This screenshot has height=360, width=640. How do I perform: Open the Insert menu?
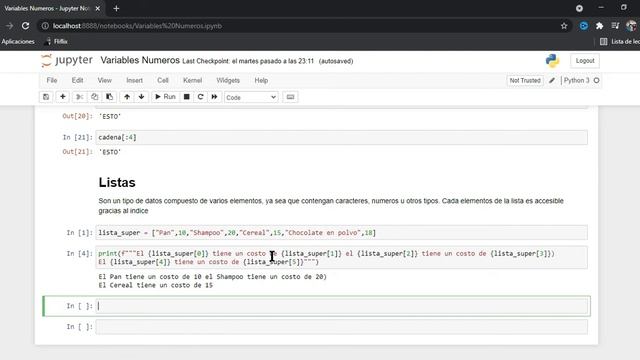[x=134, y=80]
